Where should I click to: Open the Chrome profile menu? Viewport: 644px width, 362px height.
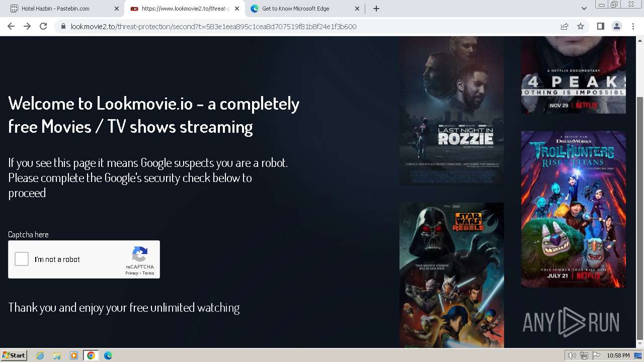617,26
